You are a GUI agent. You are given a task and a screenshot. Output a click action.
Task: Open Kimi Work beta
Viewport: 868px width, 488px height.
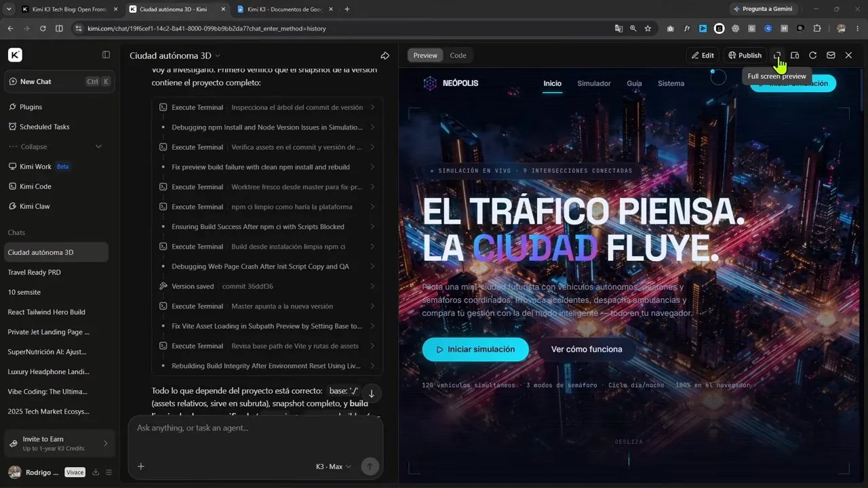tap(56, 167)
